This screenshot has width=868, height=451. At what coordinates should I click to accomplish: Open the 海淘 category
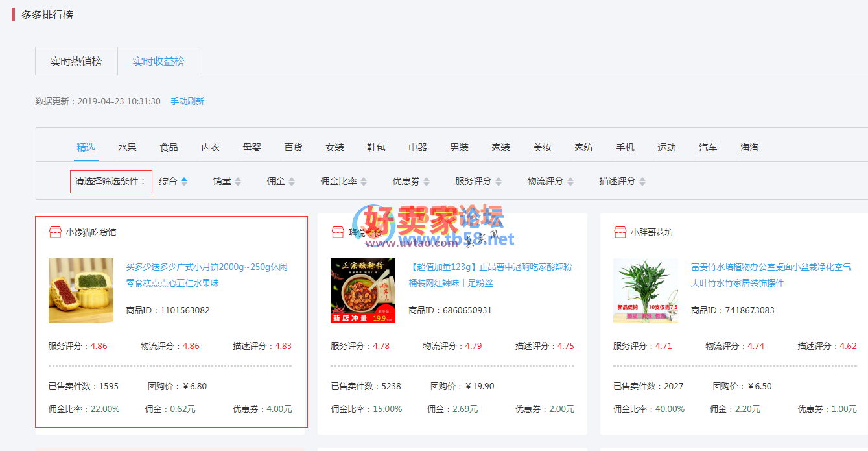749,147
